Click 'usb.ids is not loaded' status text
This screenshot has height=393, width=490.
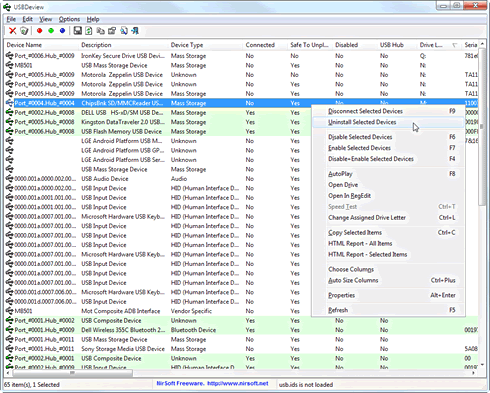(306, 385)
